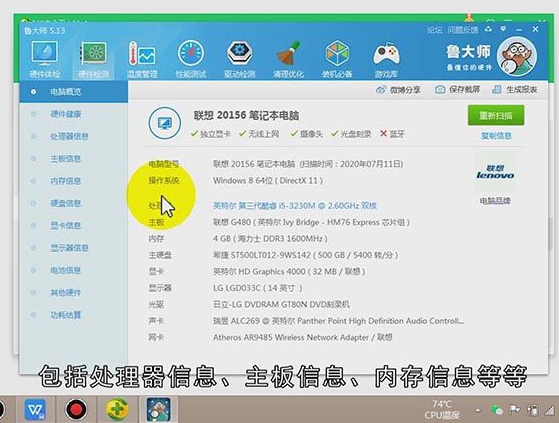Open WPS from the taskbar
The height and width of the screenshot is (423, 559).
35,409
